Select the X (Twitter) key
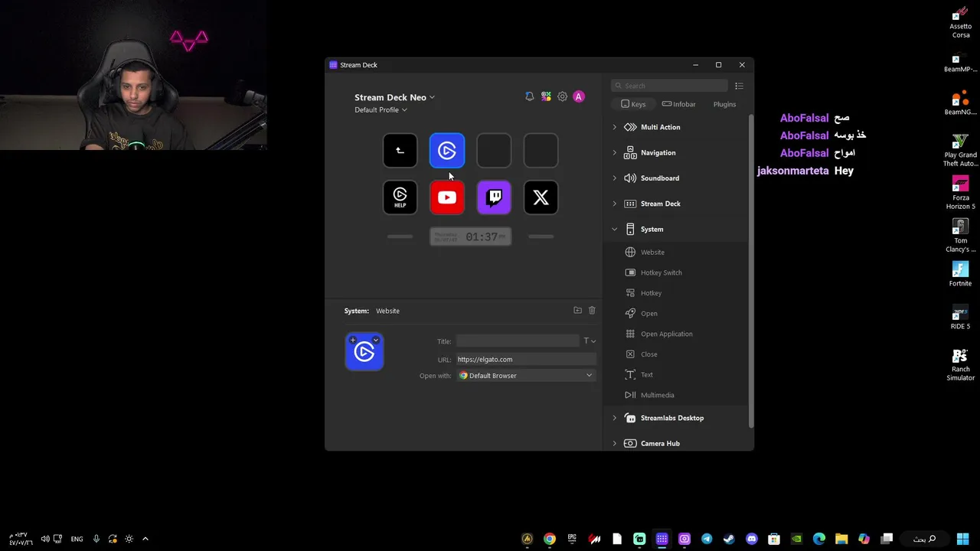Screen dimensions: 980x551 [x=541, y=197]
